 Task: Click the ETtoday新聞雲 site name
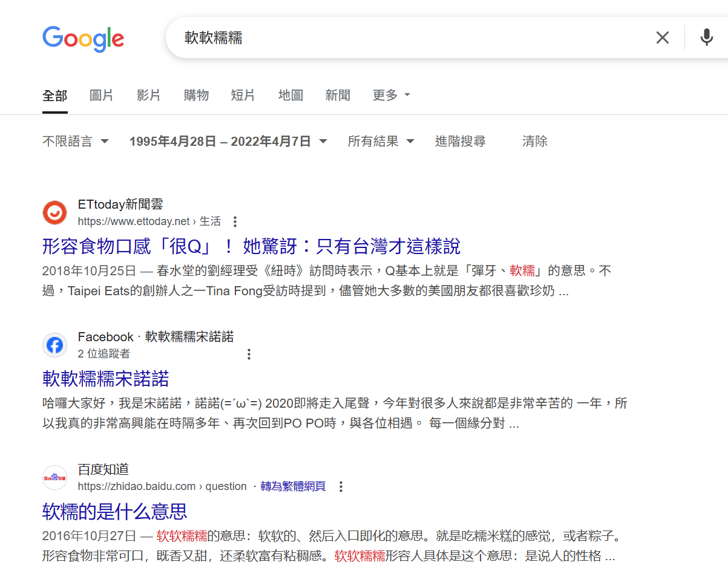click(120, 204)
